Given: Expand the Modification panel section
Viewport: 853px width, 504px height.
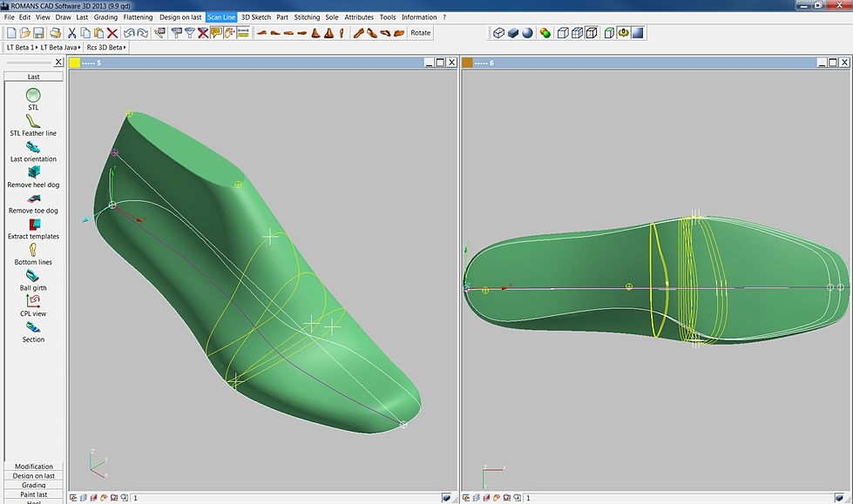Looking at the screenshot, I should (34, 467).
